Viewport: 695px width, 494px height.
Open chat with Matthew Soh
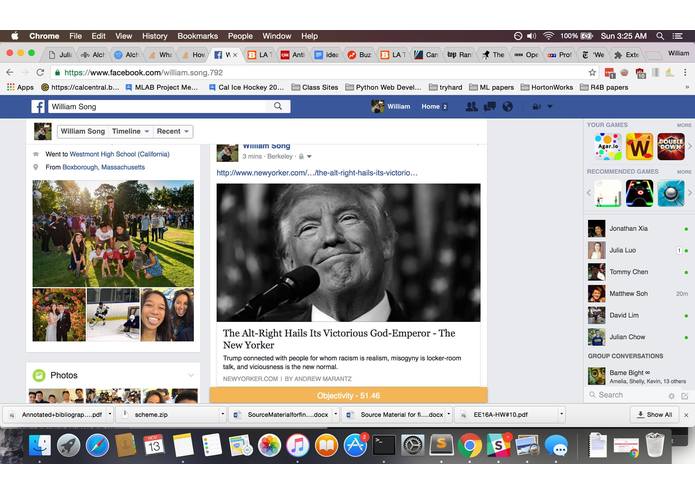pyautogui.click(x=638, y=293)
